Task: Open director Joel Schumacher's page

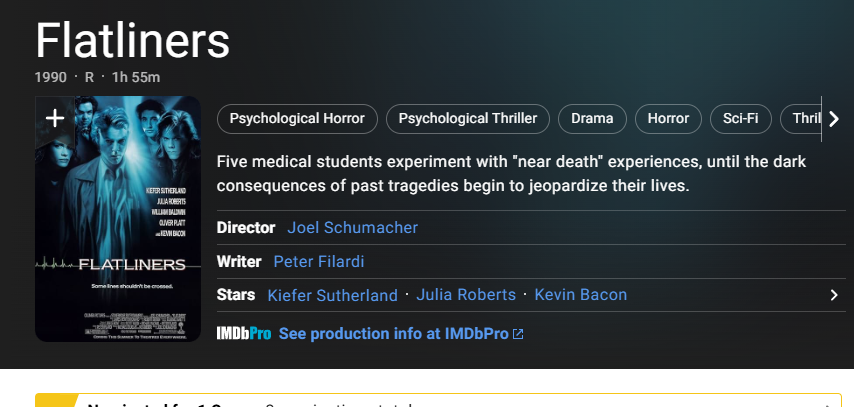Action: point(352,228)
